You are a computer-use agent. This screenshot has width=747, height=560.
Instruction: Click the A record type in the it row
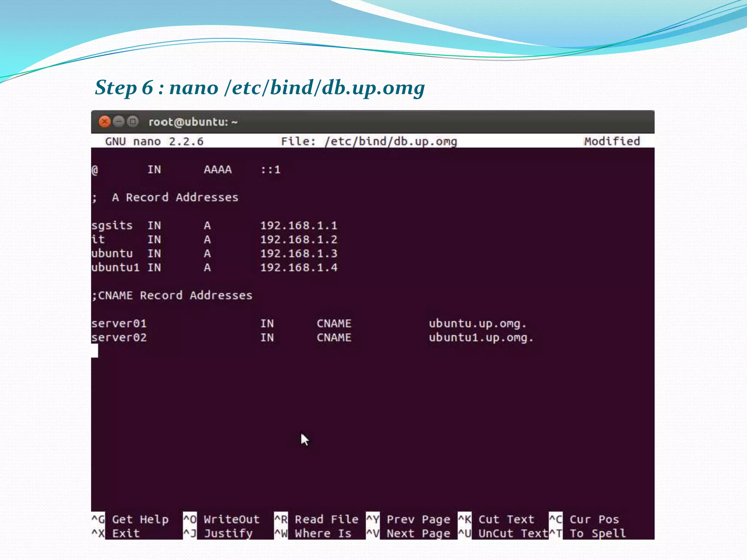[x=207, y=239]
